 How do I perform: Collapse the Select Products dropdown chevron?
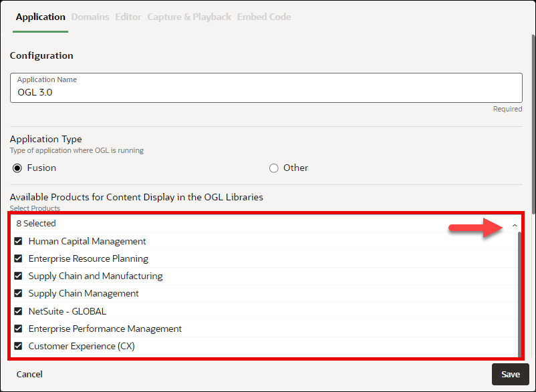pyautogui.click(x=515, y=225)
